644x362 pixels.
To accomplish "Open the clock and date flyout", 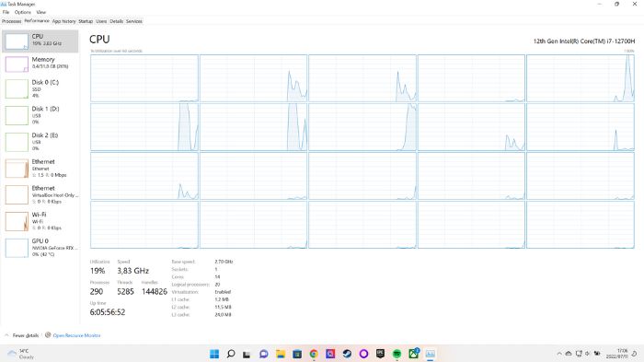I will click(x=617, y=354).
